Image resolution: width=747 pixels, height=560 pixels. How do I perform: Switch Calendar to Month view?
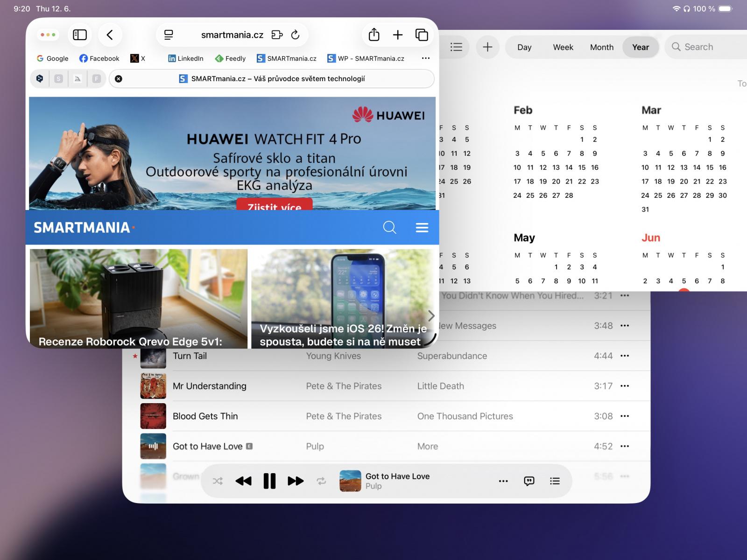pos(602,47)
